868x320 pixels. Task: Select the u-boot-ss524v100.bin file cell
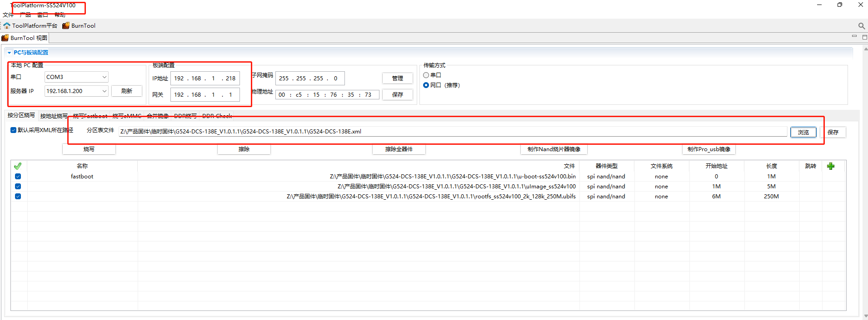click(x=359, y=177)
